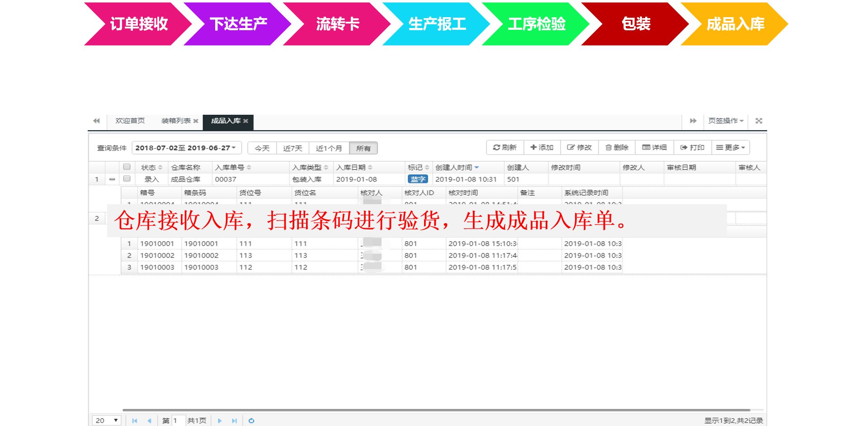Close the 装箱列表 tab
Viewport: 868px width, 426px height.
pos(196,121)
